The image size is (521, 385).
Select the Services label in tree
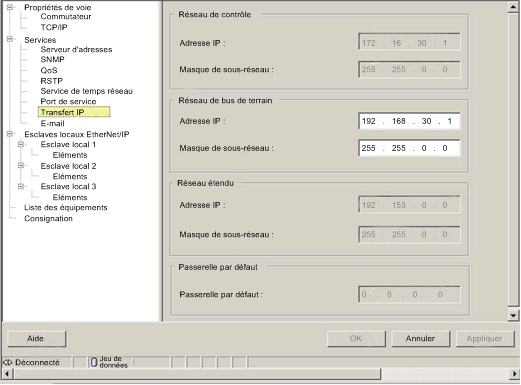click(40, 40)
